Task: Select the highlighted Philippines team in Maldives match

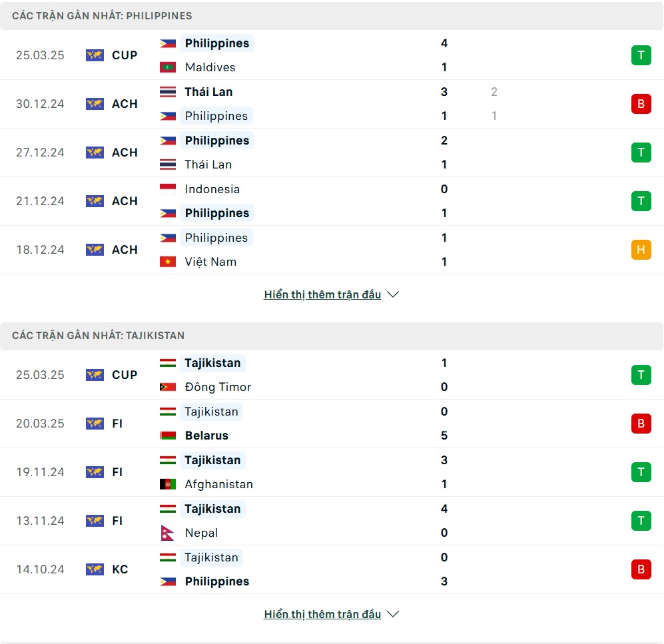Action: pos(217,43)
